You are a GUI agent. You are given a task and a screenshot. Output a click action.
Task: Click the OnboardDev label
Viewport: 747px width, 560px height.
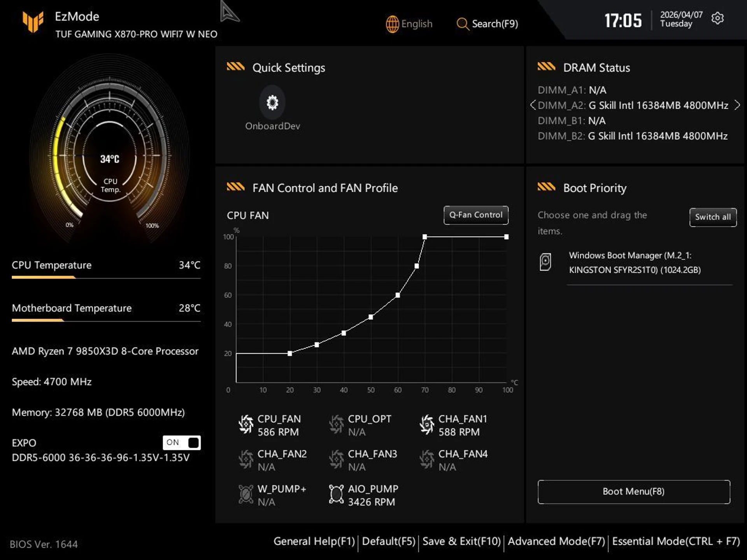pos(272,126)
